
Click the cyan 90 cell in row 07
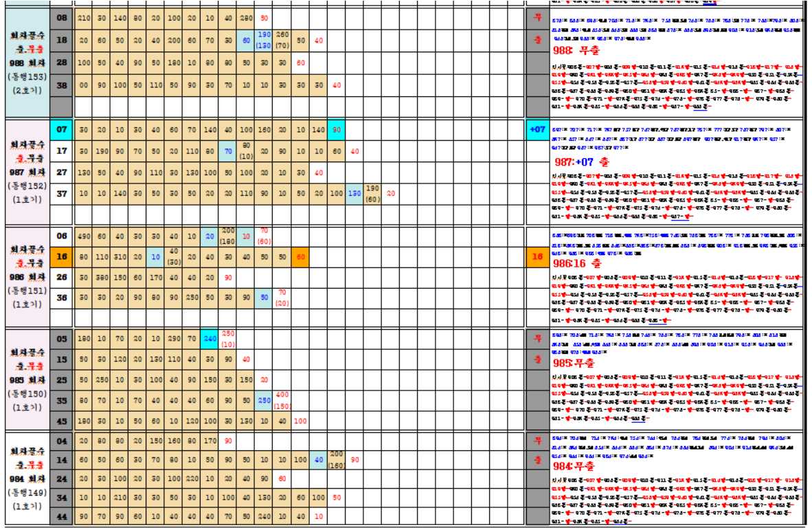click(336, 129)
